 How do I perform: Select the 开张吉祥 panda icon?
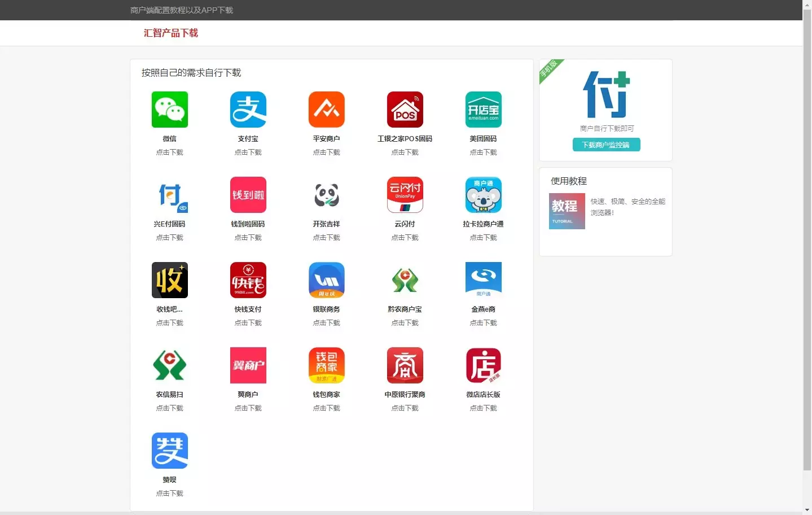click(326, 195)
